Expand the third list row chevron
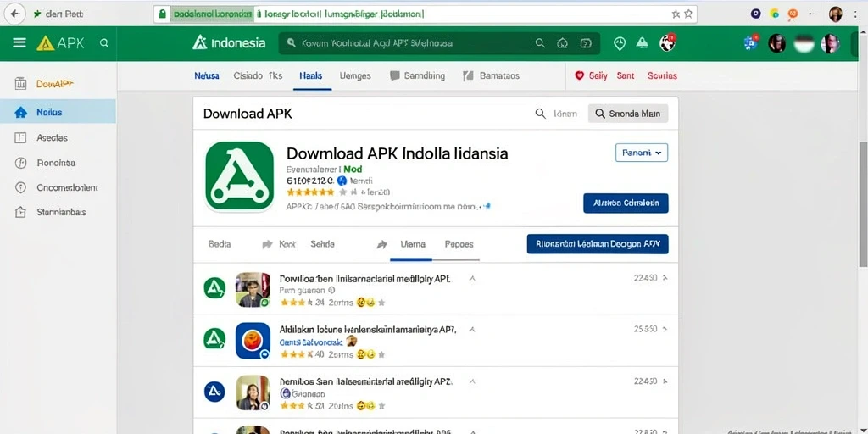 (471, 382)
